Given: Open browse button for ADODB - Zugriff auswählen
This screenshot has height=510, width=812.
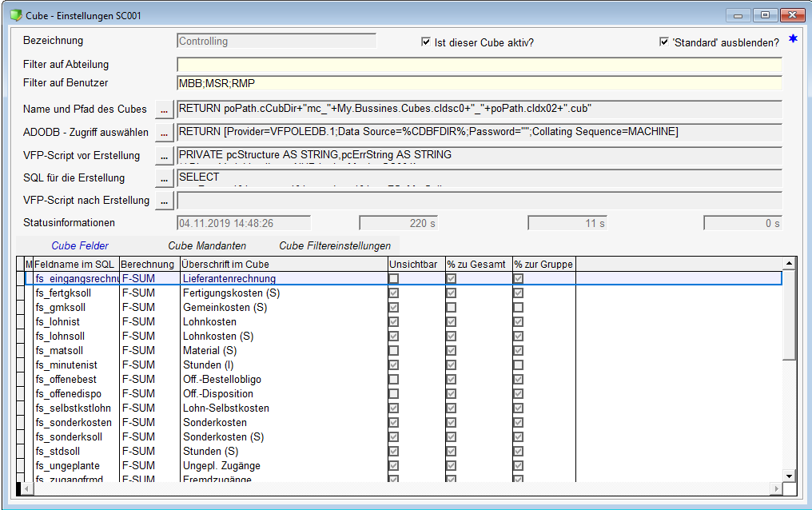Looking at the screenshot, I should 164,132.
